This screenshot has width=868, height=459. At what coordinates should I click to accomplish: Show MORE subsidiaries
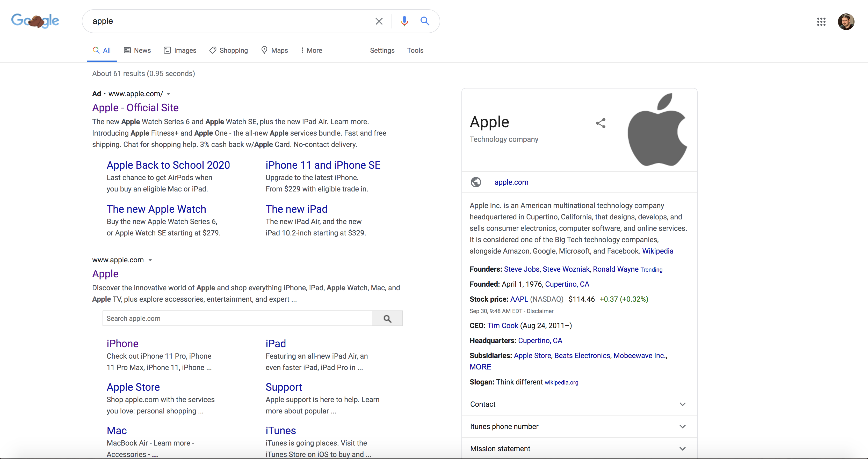point(481,367)
